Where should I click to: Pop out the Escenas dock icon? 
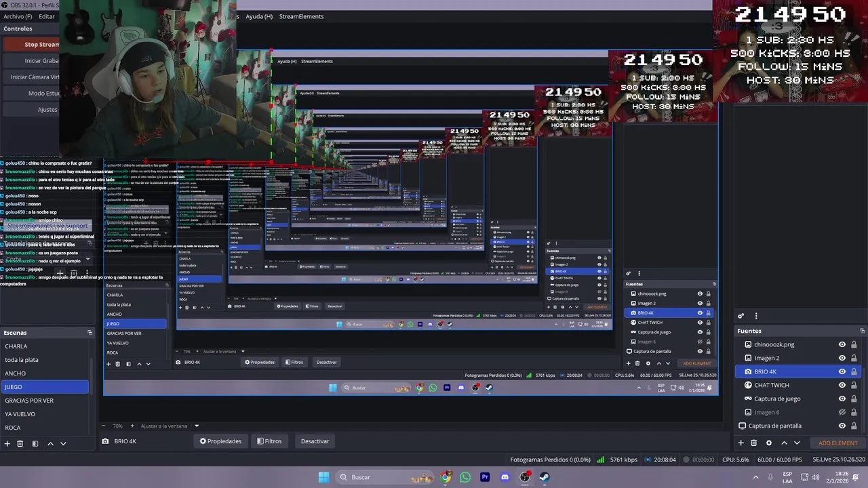(90, 333)
